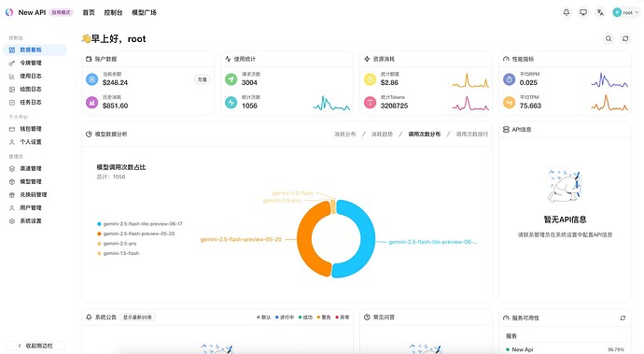Click the average RPM sparkline chart

point(609,79)
